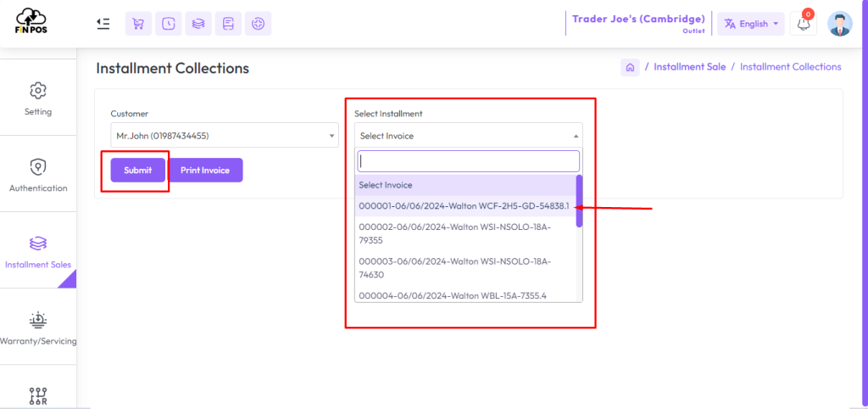This screenshot has width=868, height=409.
Task: Collapse the Select Invoice dropdown
Action: point(468,136)
